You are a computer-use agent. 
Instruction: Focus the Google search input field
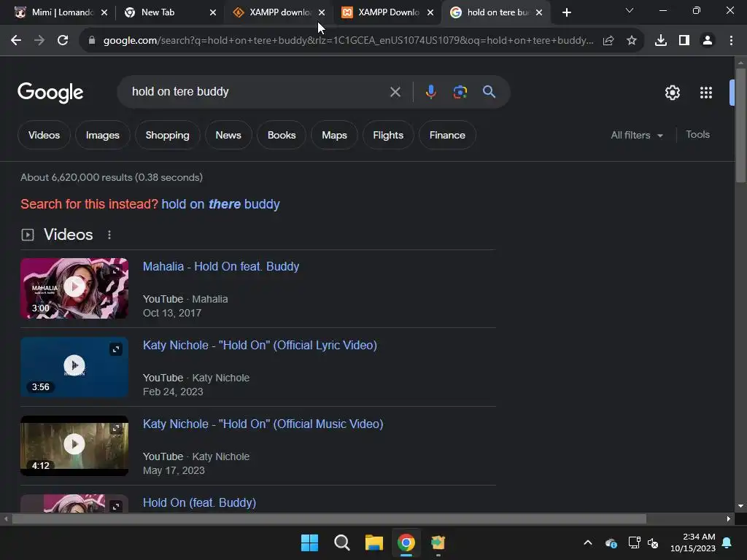[x=258, y=91]
